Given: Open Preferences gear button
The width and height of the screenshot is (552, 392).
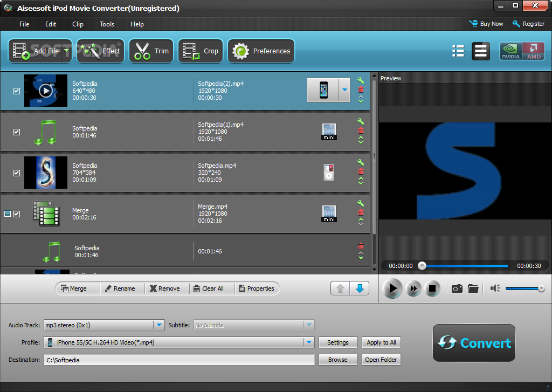Looking at the screenshot, I should (x=261, y=51).
